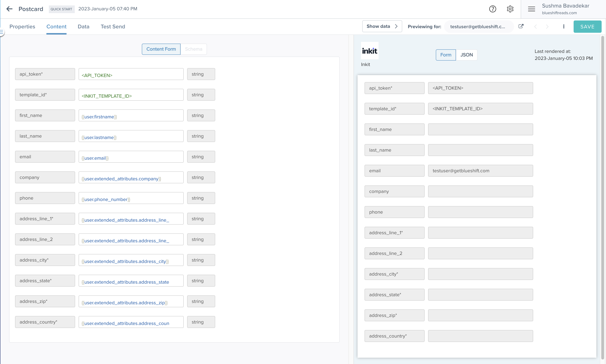Click the back arrow next to Postcard
606x364 pixels.
[10, 9]
